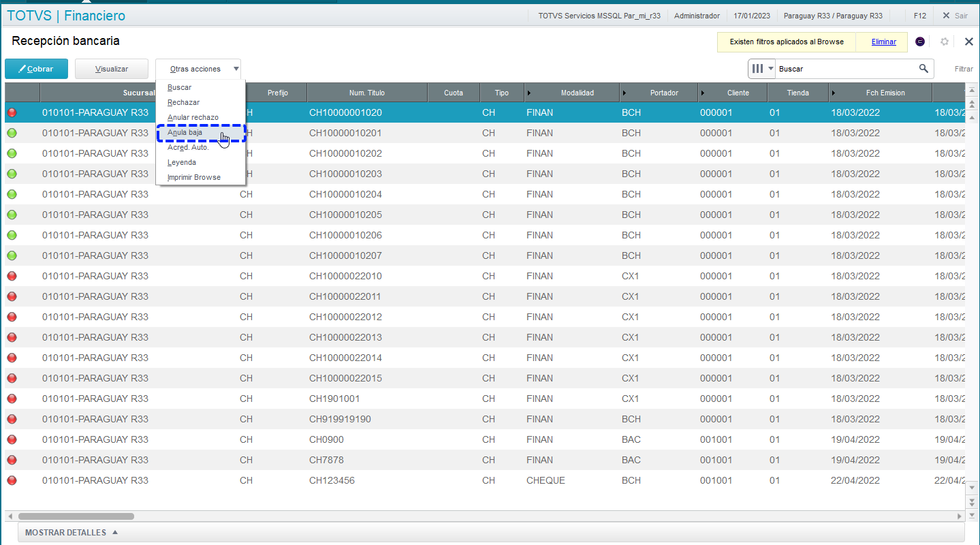Image resolution: width=980 pixels, height=545 pixels.
Task: Click Sair to exit the application
Action: pyautogui.click(x=955, y=16)
